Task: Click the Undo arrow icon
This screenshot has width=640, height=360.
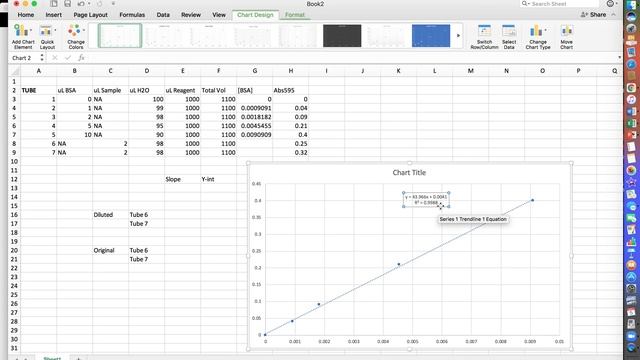Action: [81, 4]
